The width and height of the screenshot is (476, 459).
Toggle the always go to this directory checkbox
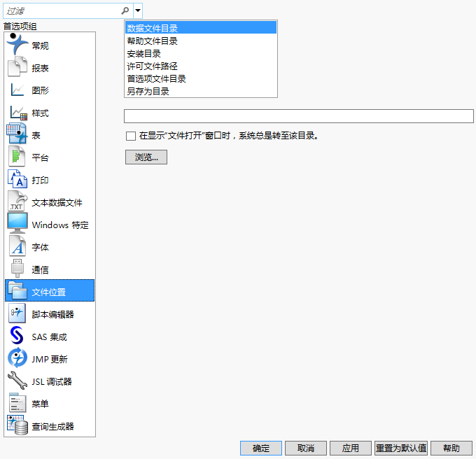coord(131,136)
